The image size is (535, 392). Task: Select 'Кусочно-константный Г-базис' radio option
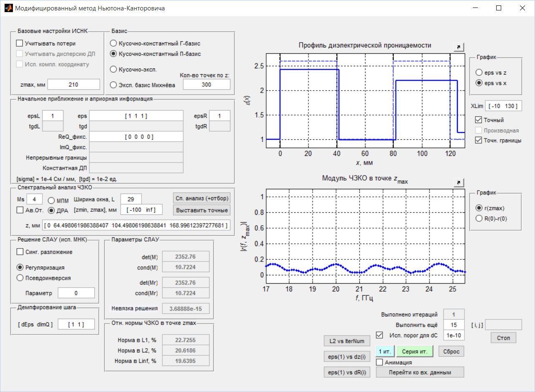pyautogui.click(x=113, y=43)
